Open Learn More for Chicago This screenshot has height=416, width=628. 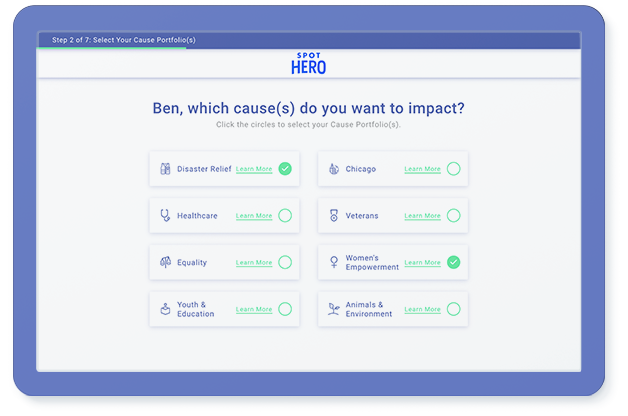click(x=423, y=169)
